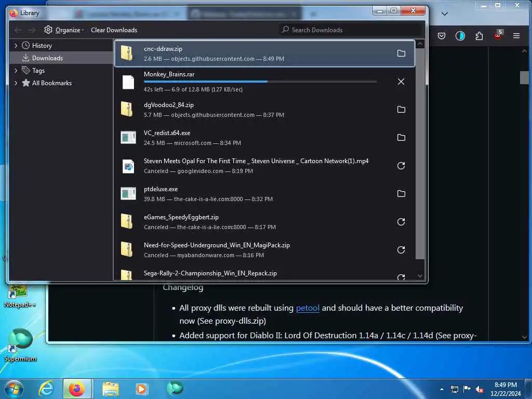Click the eGames_SpeedyEggbert.zip archive icon
Image resolution: width=532 pixels, height=399 pixels.
click(x=127, y=221)
